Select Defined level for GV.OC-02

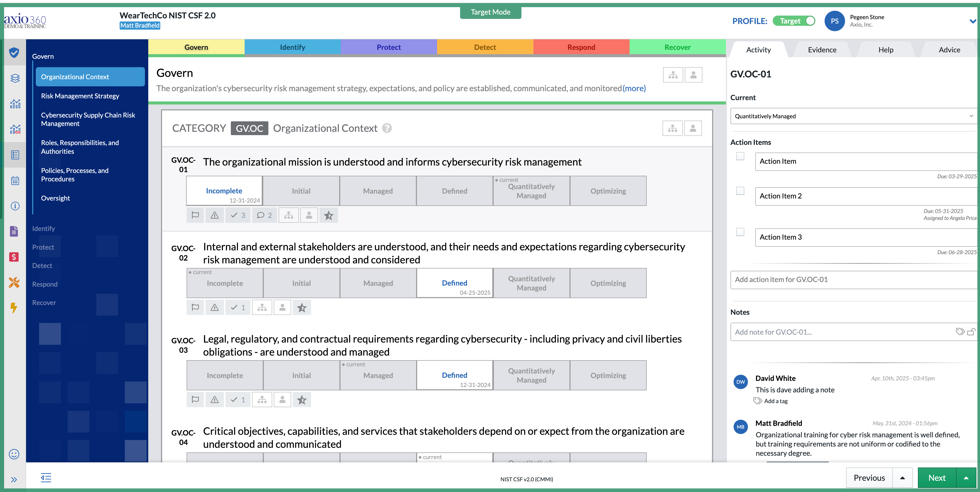[455, 283]
